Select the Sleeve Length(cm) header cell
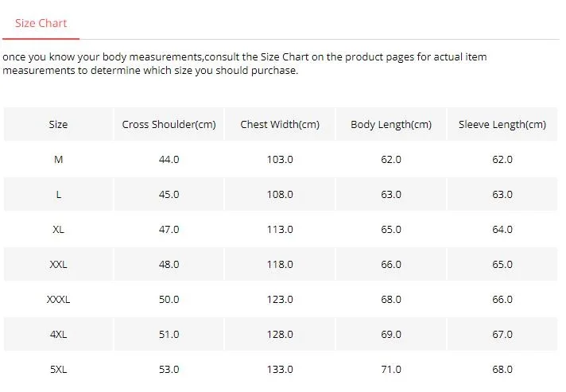The width and height of the screenshot is (566, 392). pos(502,124)
